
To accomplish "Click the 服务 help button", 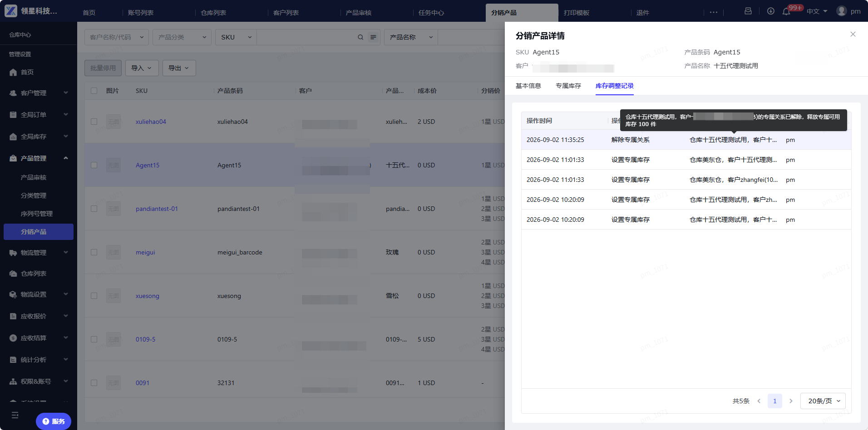I will (54, 421).
